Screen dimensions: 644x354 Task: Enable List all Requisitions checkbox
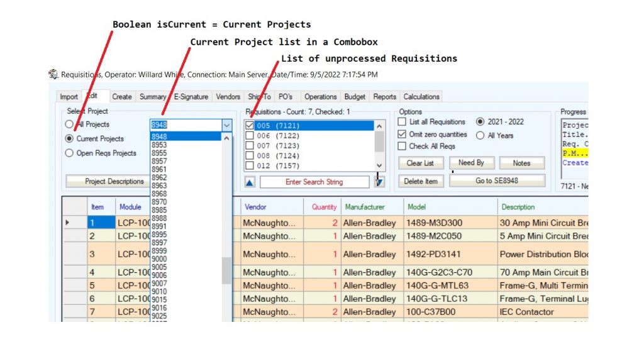(x=402, y=122)
